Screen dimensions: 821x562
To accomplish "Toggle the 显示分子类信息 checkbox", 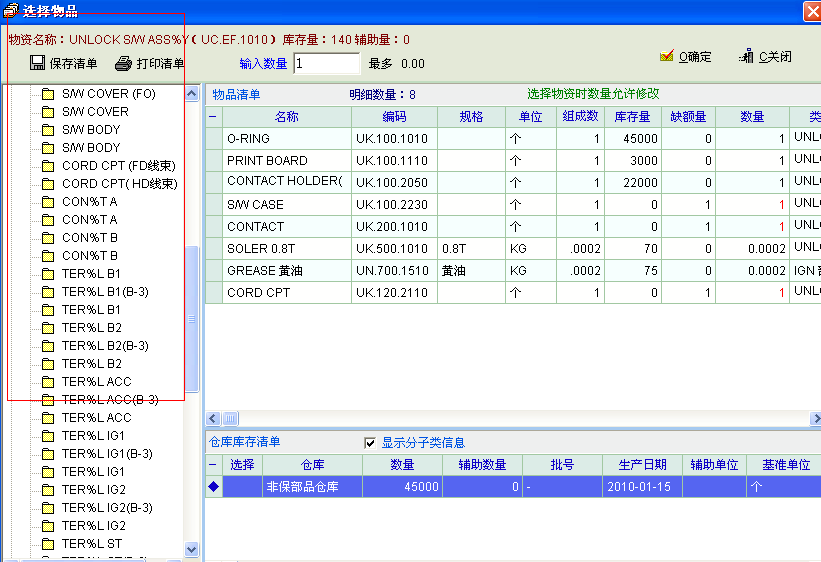I will 370,442.
